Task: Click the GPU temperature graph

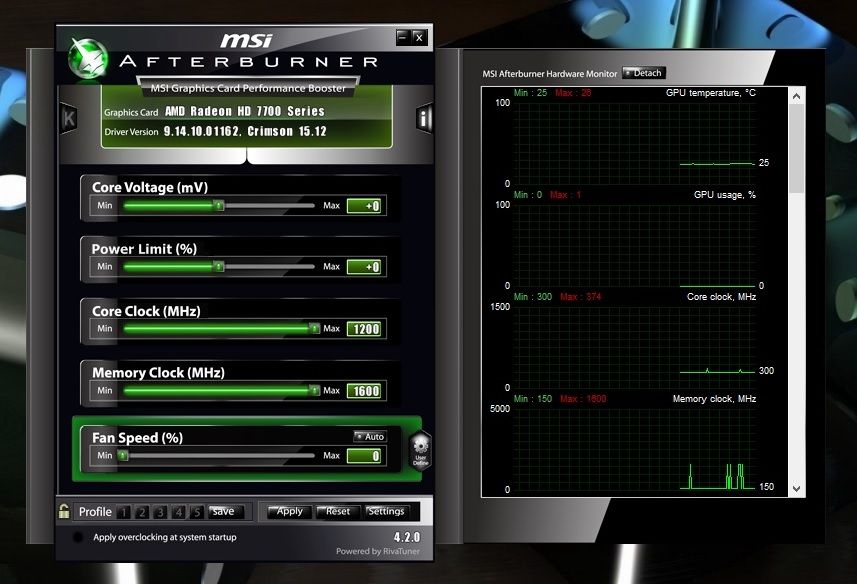Action: point(635,143)
